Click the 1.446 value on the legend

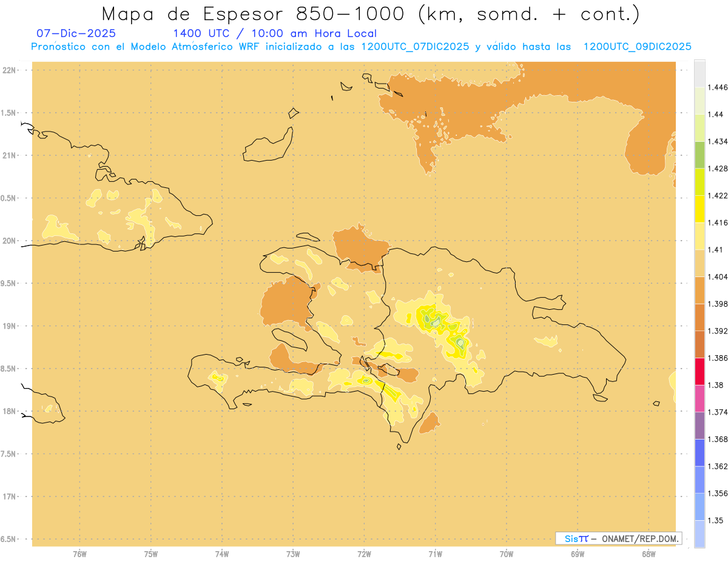click(x=718, y=87)
